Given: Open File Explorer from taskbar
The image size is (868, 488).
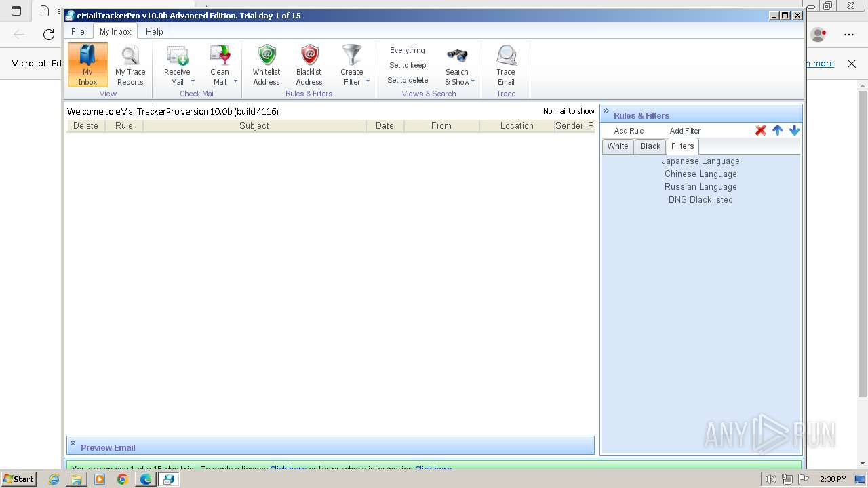Looking at the screenshot, I should (77, 479).
